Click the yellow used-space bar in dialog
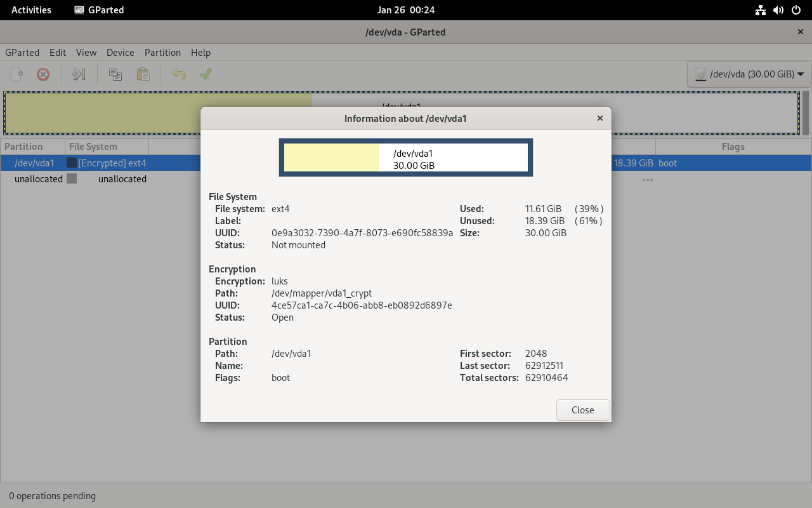This screenshot has width=812, height=508. (331, 157)
